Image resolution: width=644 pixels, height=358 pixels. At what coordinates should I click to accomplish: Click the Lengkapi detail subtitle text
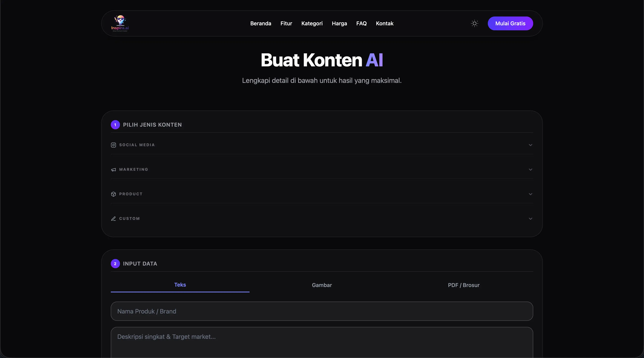pos(322,81)
